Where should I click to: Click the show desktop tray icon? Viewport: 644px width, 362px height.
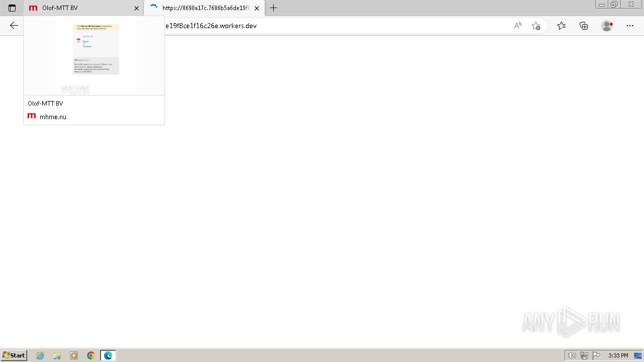pyautogui.click(x=638, y=355)
